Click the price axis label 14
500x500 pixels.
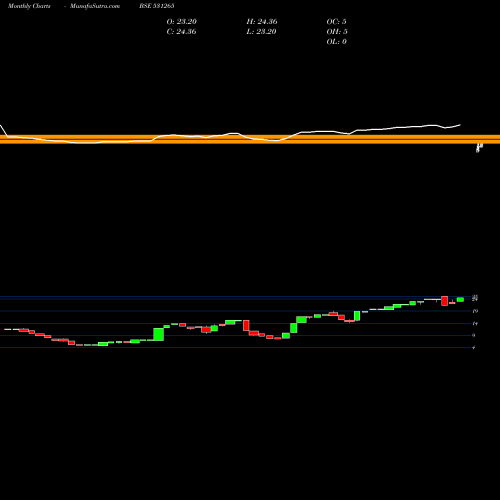coord(475,323)
